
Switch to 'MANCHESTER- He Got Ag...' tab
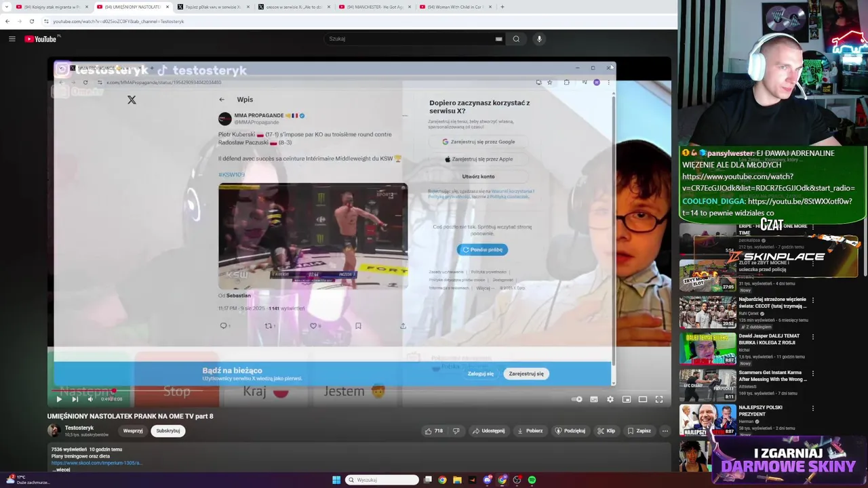[375, 7]
